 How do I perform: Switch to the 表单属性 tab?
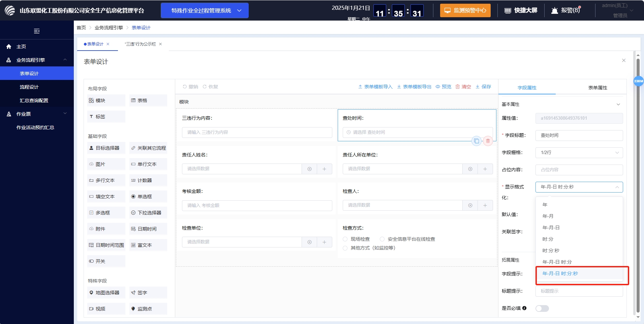pyautogui.click(x=597, y=88)
